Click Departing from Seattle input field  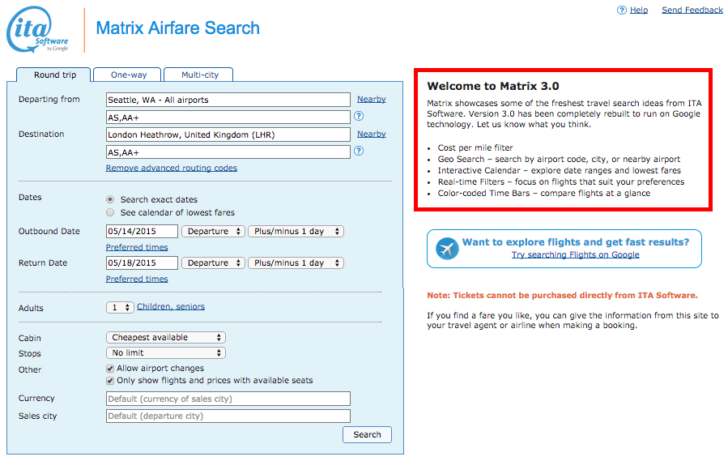228,100
